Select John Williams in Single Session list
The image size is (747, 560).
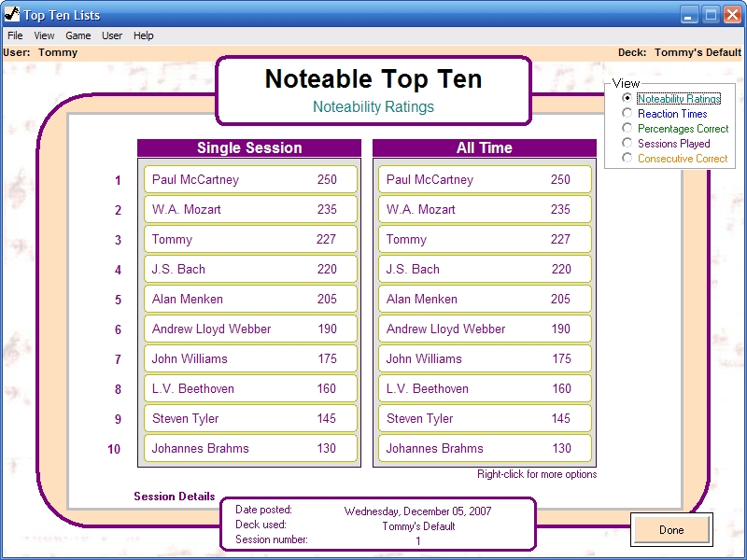250,358
